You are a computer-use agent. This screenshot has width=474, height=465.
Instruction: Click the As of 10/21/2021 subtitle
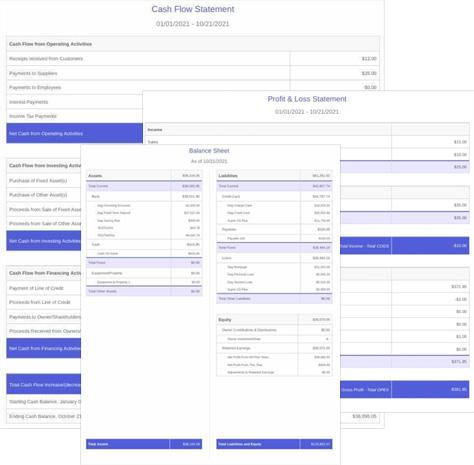click(x=209, y=161)
